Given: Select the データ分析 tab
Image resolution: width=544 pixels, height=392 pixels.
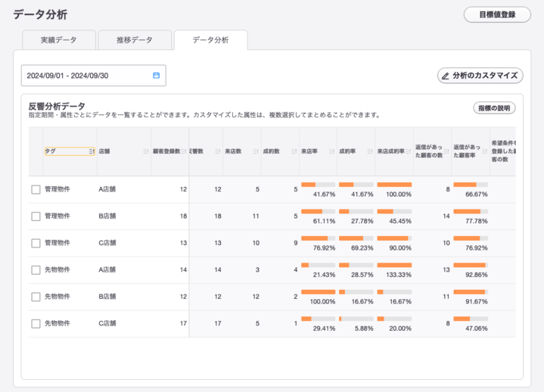Looking at the screenshot, I should [210, 40].
